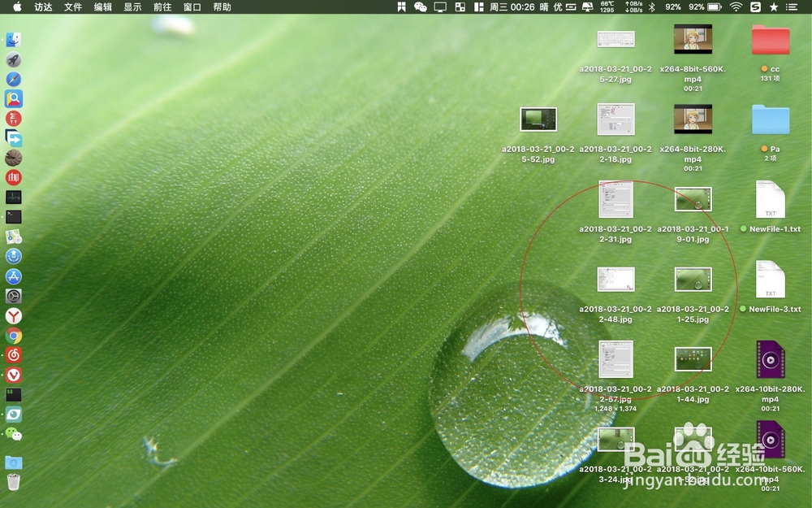Click battery icon in menu bar
812x508 pixels.
pyautogui.click(x=715, y=7)
